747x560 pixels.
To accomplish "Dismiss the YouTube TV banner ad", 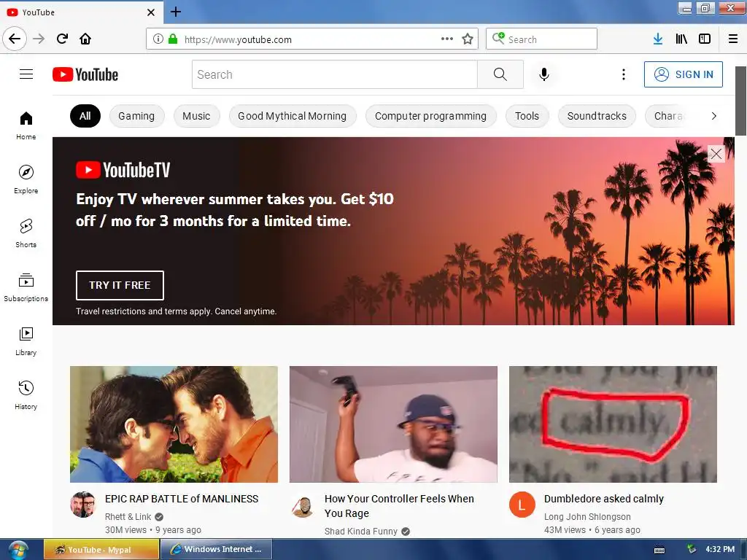I will 716,154.
